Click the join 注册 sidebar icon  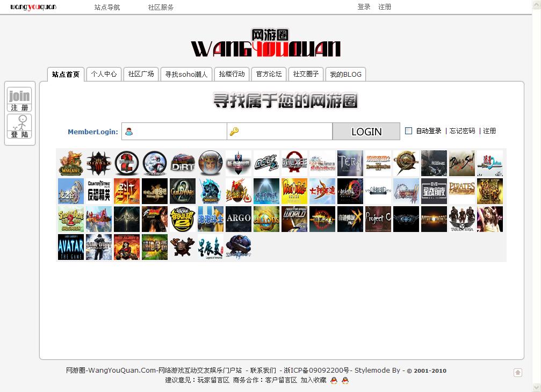click(x=19, y=99)
